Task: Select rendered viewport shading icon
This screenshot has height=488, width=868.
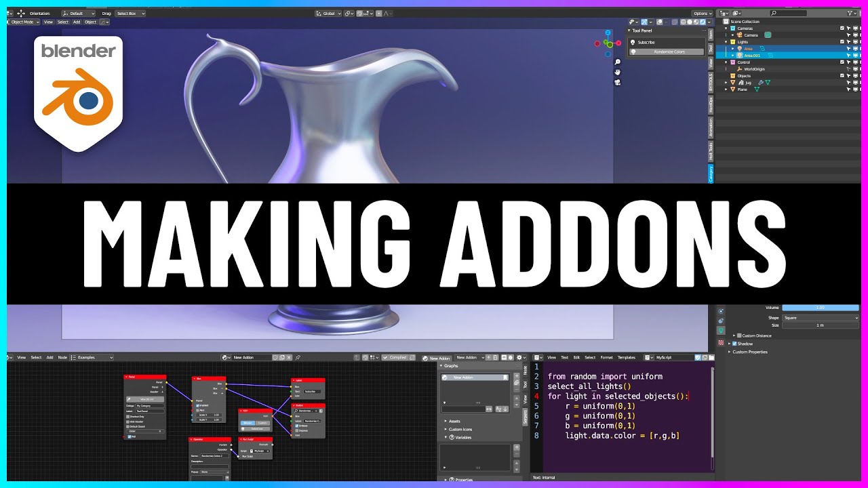Action: [x=703, y=22]
